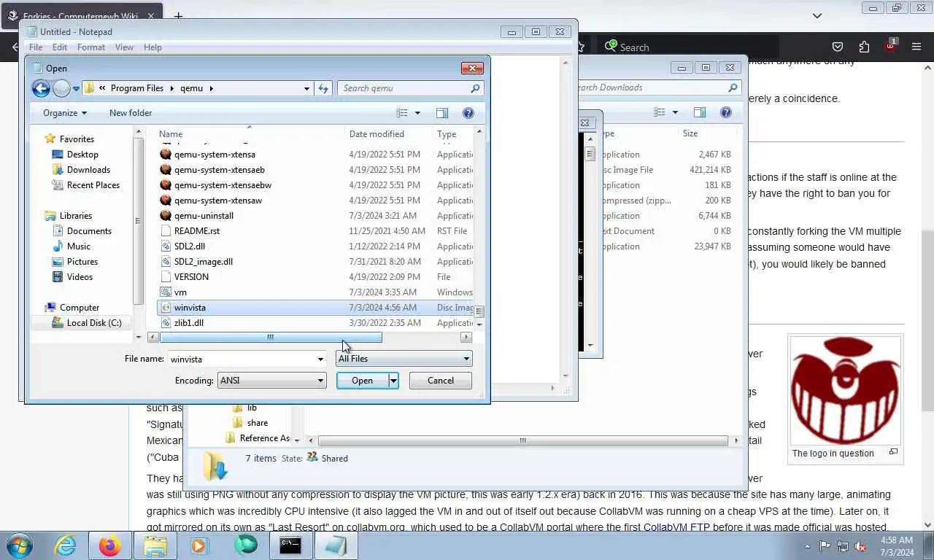
Task: Expand the File name history dropdown
Action: 320,359
